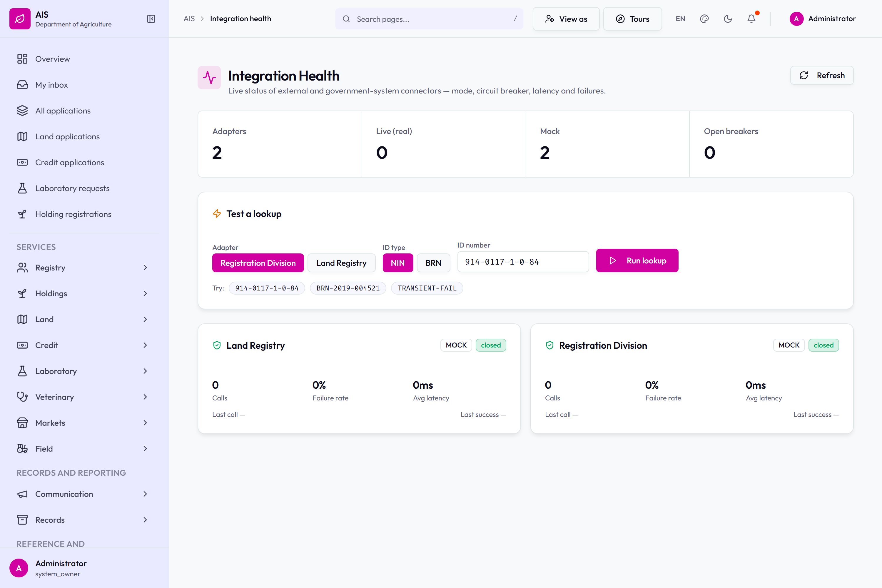The width and height of the screenshot is (882, 588).
Task: Click the AIS leaf logo
Action: pyautogui.click(x=20, y=19)
